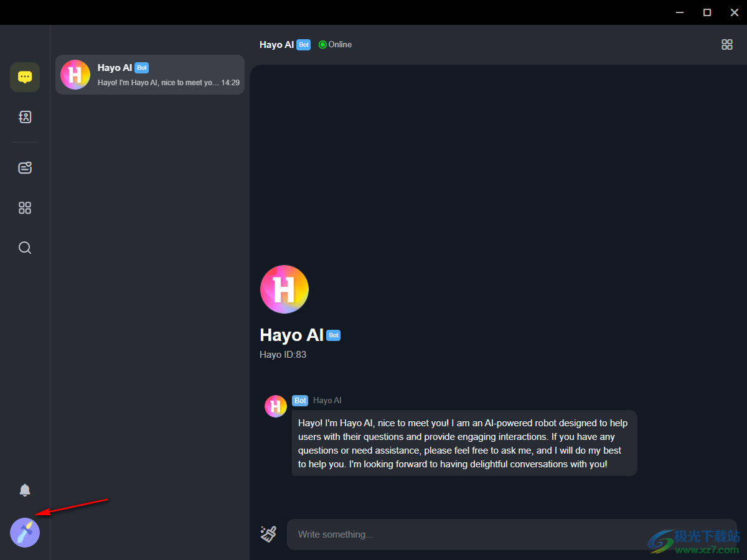Click the Bot badge above the message
This screenshot has height=560, width=747.
pyautogui.click(x=300, y=401)
